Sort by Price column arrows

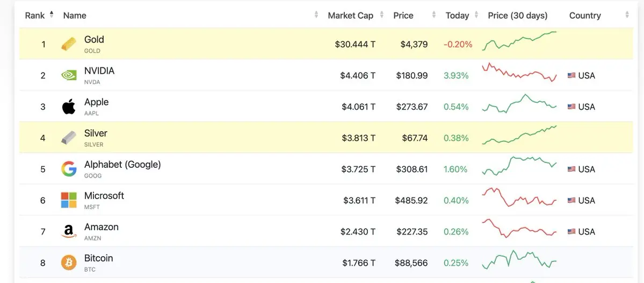[433, 15]
